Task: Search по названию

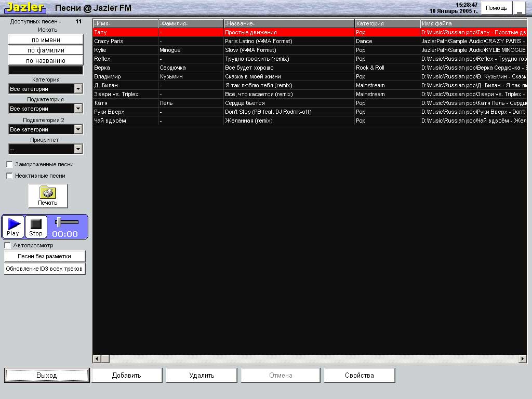Action: [x=46, y=61]
